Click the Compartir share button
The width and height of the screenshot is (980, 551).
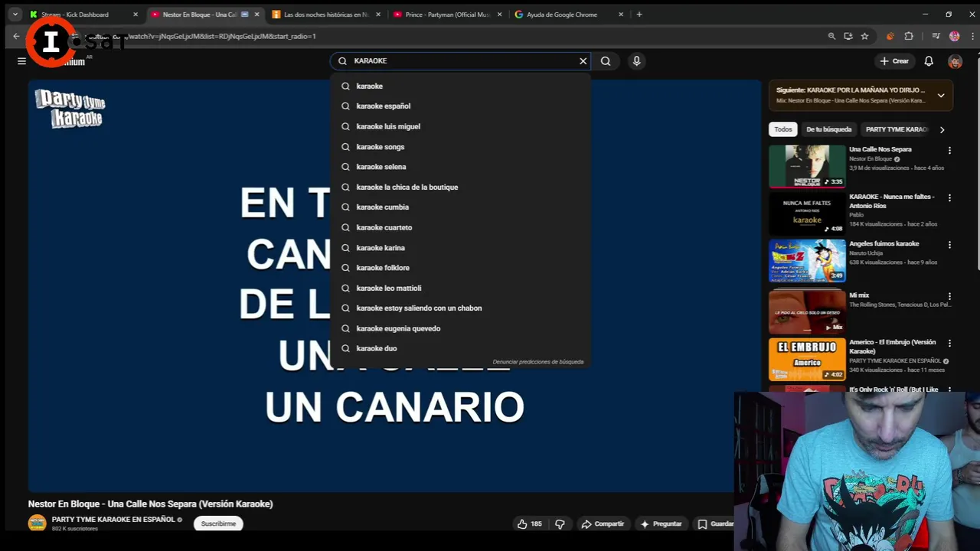point(602,524)
